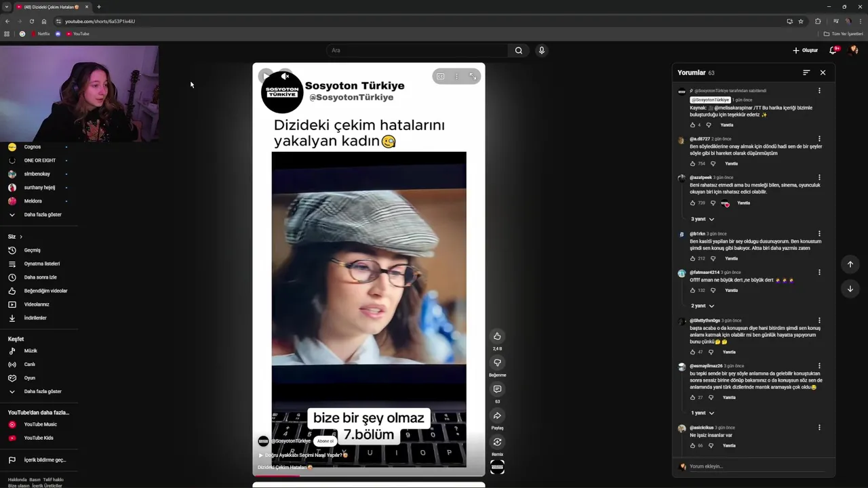Expand 'Daha fazla göster' under subscriptions

coord(42,215)
